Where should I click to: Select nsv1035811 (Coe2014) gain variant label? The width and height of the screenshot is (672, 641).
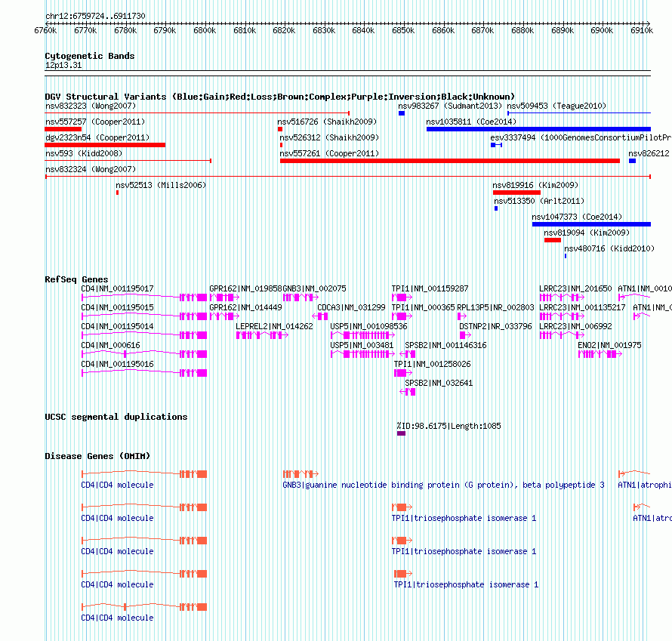point(471,122)
